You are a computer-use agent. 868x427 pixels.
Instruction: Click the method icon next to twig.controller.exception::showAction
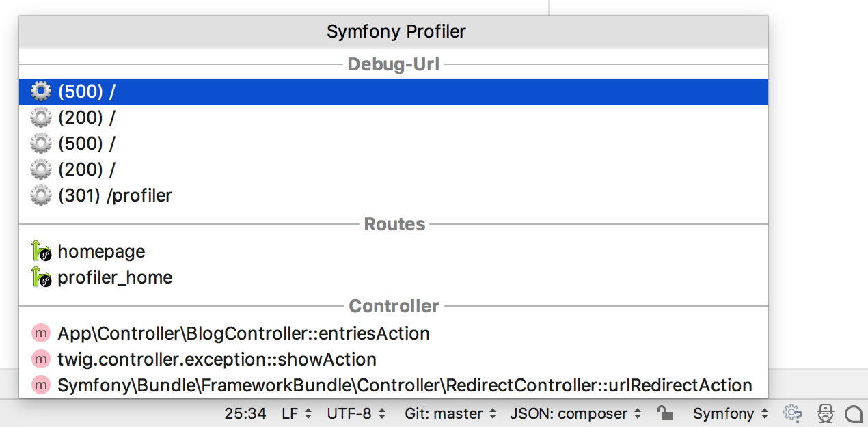(40, 358)
